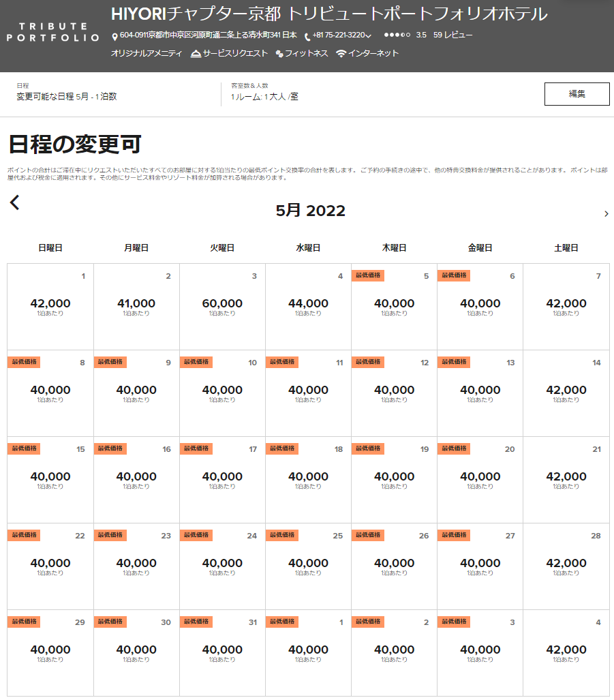The image size is (614, 700).
Task: Pick Saturday May 14 date cell
Action: click(566, 393)
